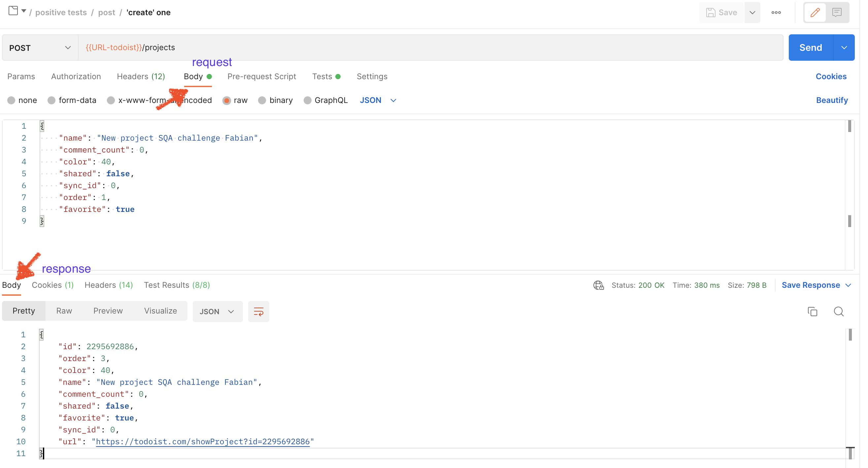
Task: Click the three-dots more options icon
Action: (x=776, y=13)
